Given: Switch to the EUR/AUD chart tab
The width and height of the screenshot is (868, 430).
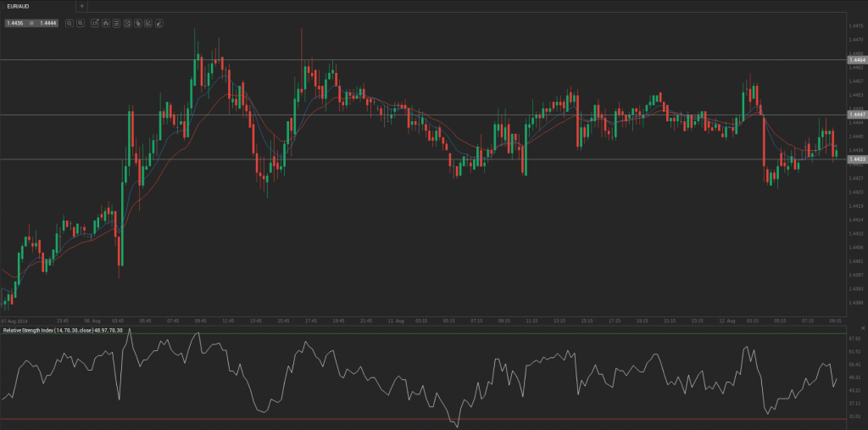Looking at the screenshot, I should [19, 6].
